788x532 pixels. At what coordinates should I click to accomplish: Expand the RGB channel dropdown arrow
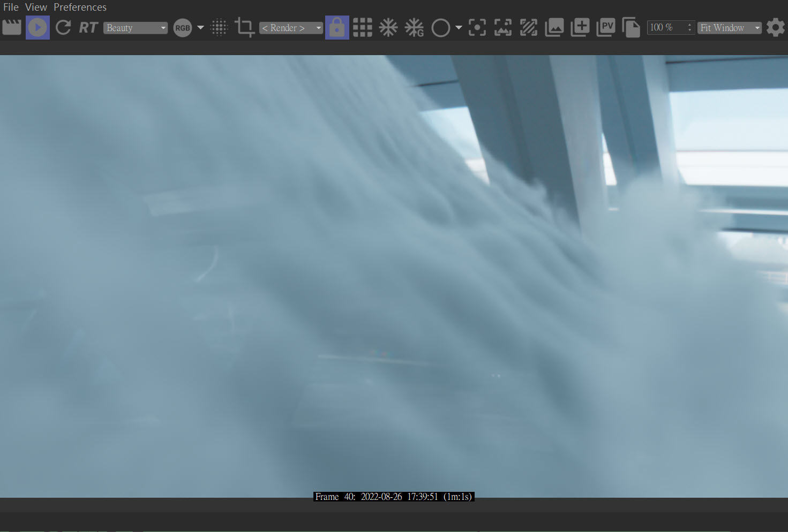pos(201,28)
